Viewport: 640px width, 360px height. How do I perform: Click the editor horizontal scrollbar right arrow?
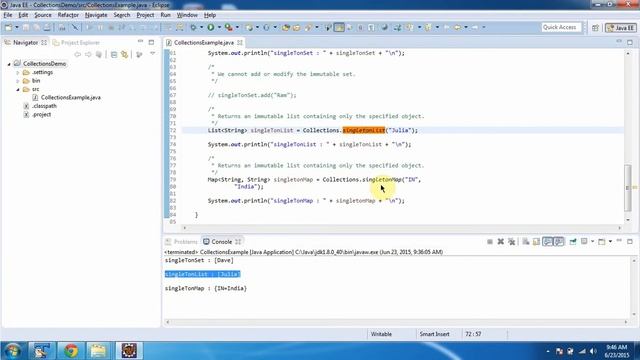click(x=620, y=228)
